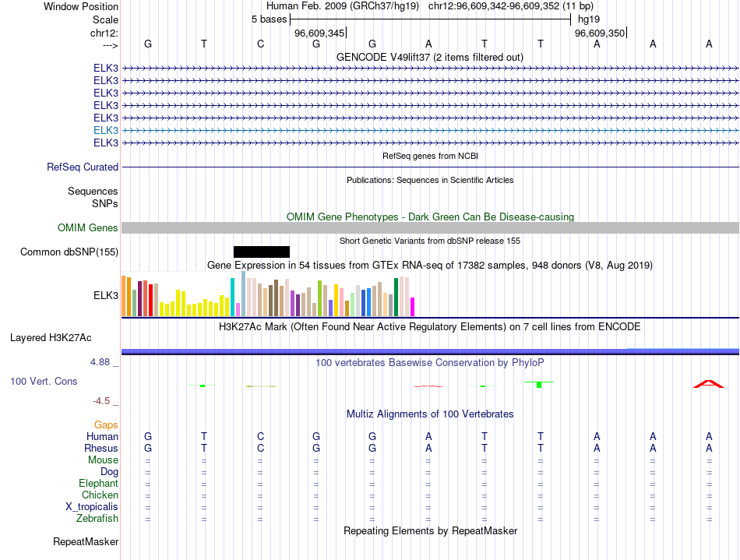Click the OMIM Genes track label
Image resolution: width=740 pixels, height=560 pixels.
pyautogui.click(x=88, y=228)
